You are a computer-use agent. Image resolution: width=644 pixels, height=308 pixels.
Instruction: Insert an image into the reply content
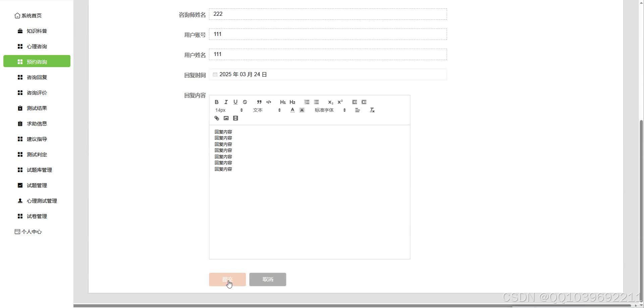click(x=226, y=118)
